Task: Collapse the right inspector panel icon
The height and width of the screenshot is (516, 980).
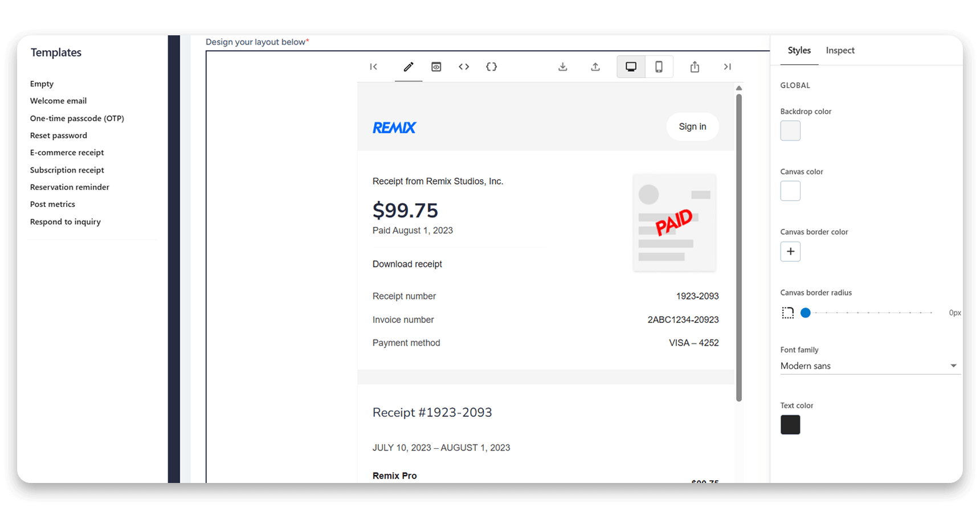Action: [727, 67]
